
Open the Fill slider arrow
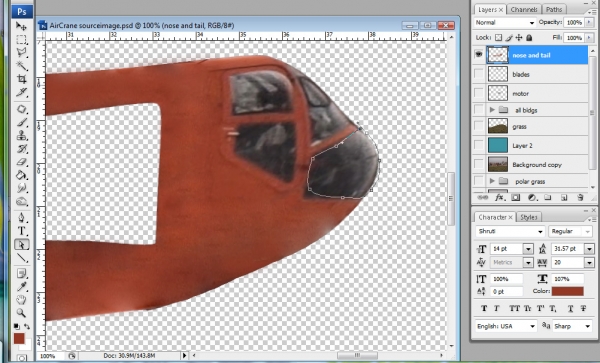[x=589, y=37]
